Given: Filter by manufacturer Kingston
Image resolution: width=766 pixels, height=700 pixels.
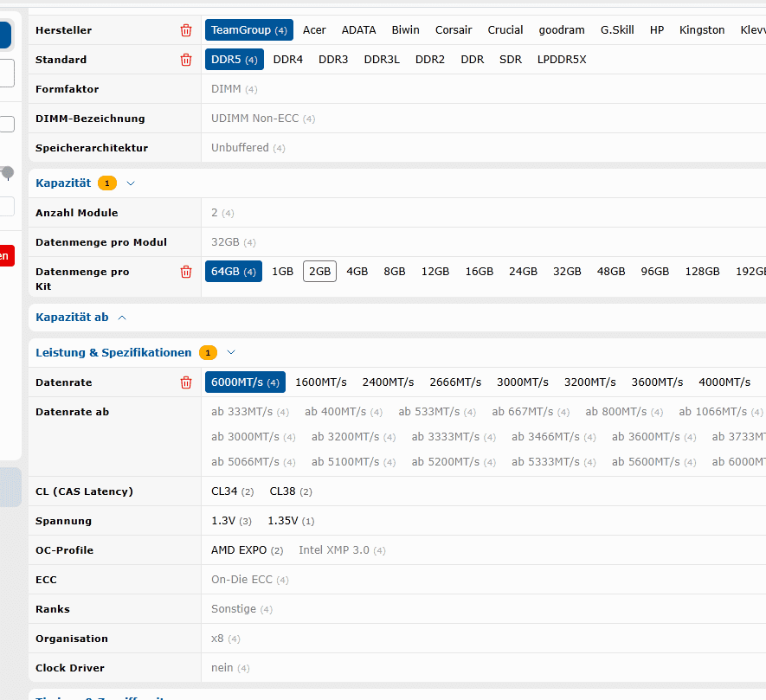Looking at the screenshot, I should click(x=701, y=29).
